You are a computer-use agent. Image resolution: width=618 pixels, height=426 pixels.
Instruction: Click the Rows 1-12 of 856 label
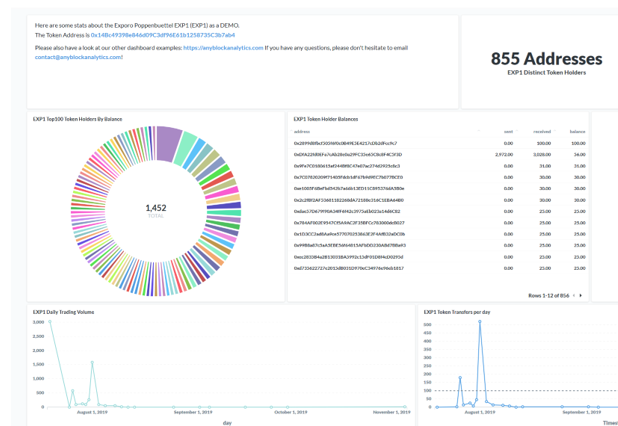click(549, 296)
